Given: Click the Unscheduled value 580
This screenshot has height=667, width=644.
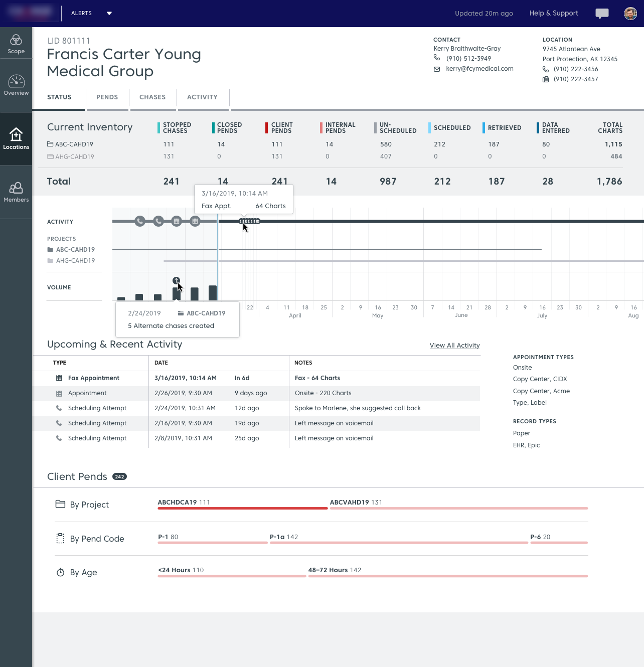Looking at the screenshot, I should pyautogui.click(x=386, y=144).
